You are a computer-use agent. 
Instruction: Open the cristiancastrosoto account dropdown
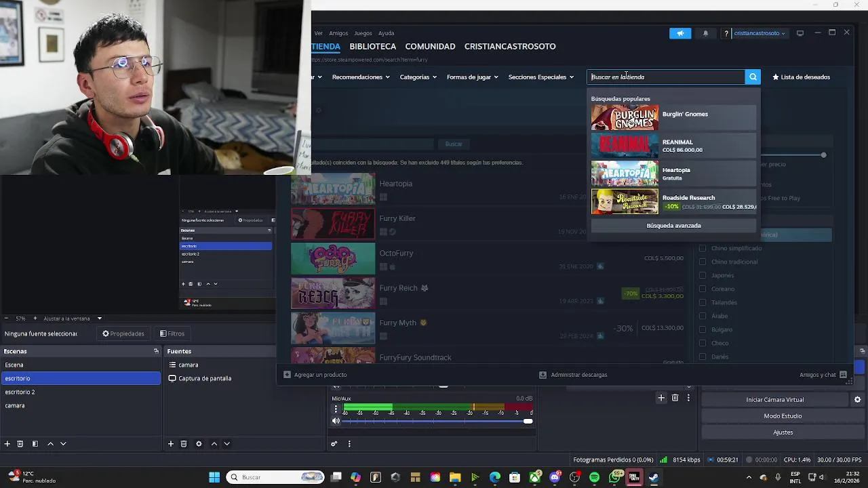tap(759, 33)
